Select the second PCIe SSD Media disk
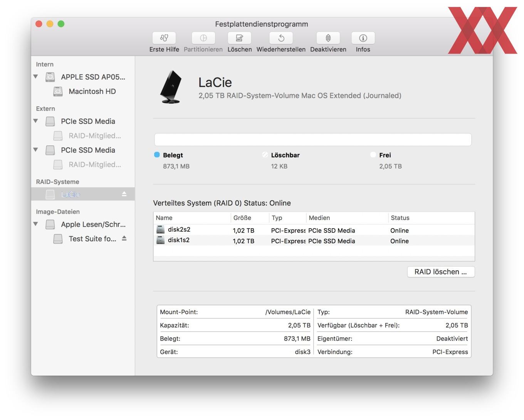The width and height of the screenshot is (524, 420). click(x=88, y=150)
